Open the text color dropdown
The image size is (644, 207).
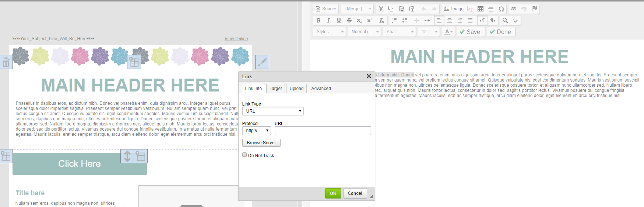[x=448, y=32]
